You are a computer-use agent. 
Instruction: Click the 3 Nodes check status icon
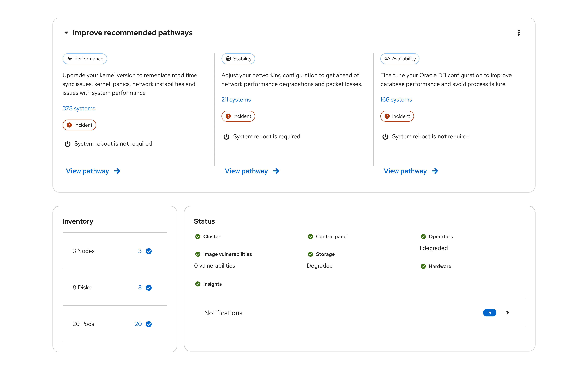pyautogui.click(x=149, y=251)
